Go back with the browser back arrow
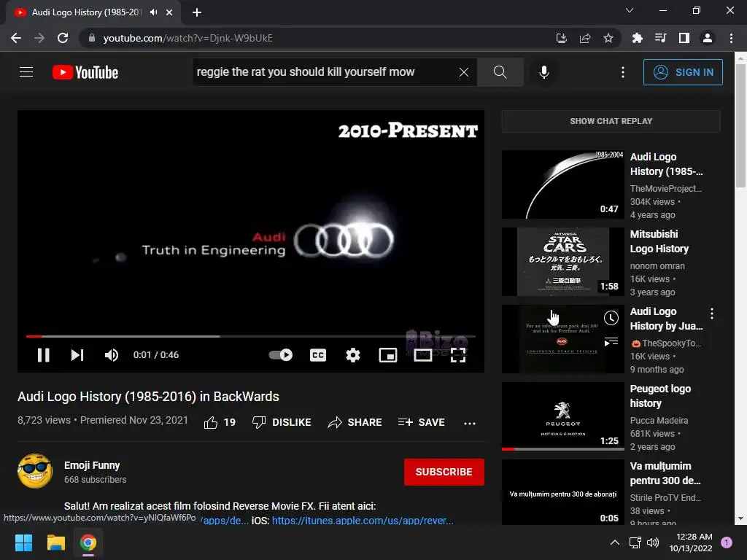This screenshot has height=560, width=747. tap(16, 38)
